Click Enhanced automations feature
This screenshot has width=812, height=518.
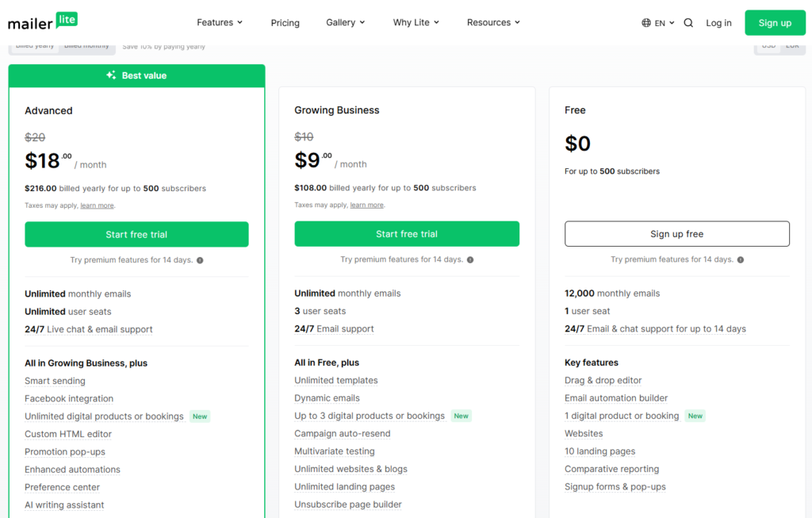[x=72, y=470]
